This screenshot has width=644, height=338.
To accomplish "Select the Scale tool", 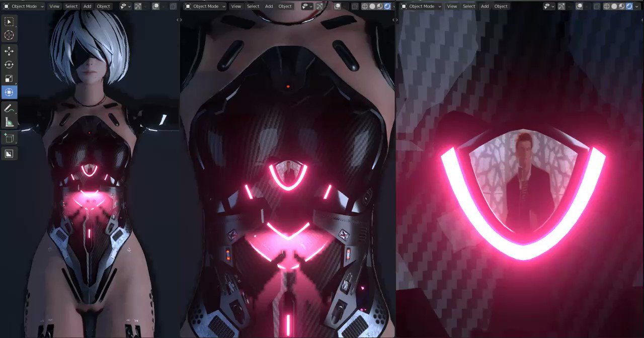I will click(9, 78).
